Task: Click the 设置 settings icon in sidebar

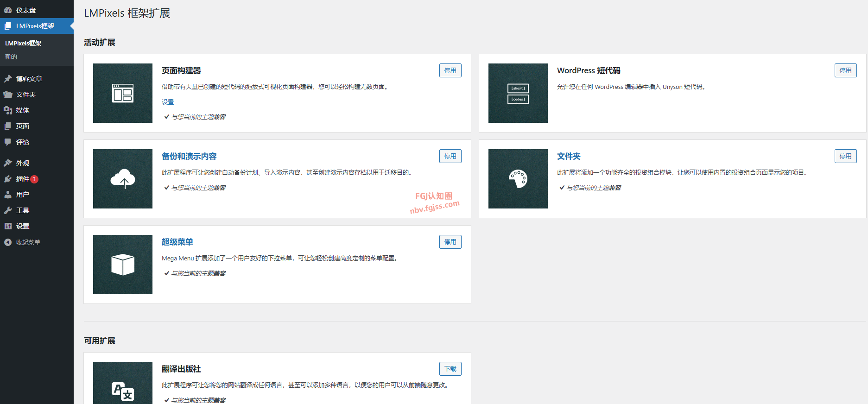Action: pos(8,226)
